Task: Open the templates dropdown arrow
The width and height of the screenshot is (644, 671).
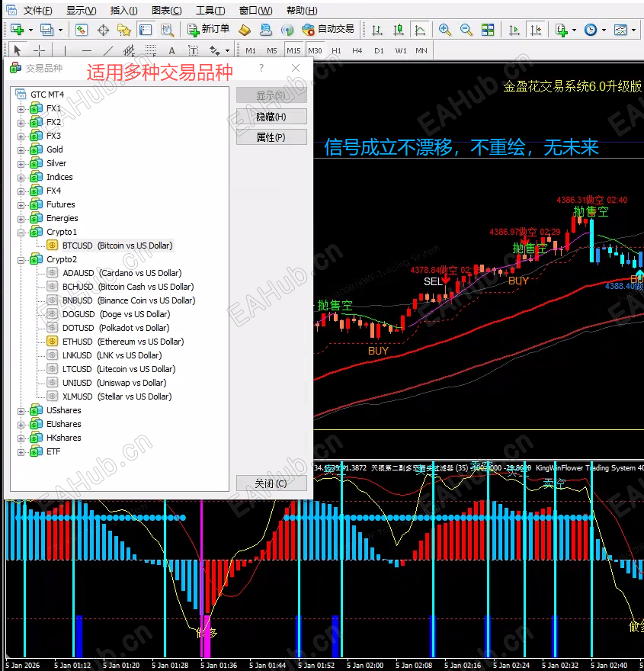Action: [634, 30]
